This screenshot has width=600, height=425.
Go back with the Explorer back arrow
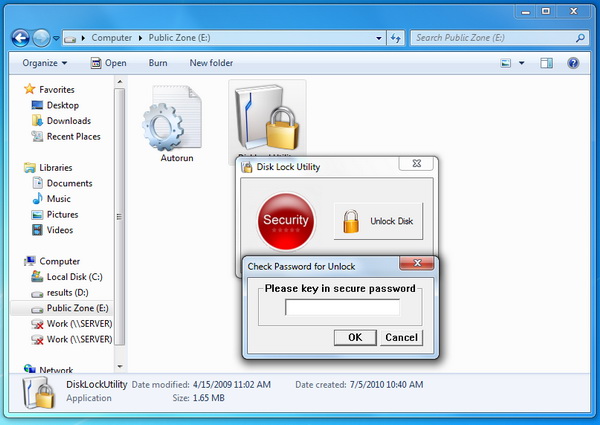click(21, 38)
